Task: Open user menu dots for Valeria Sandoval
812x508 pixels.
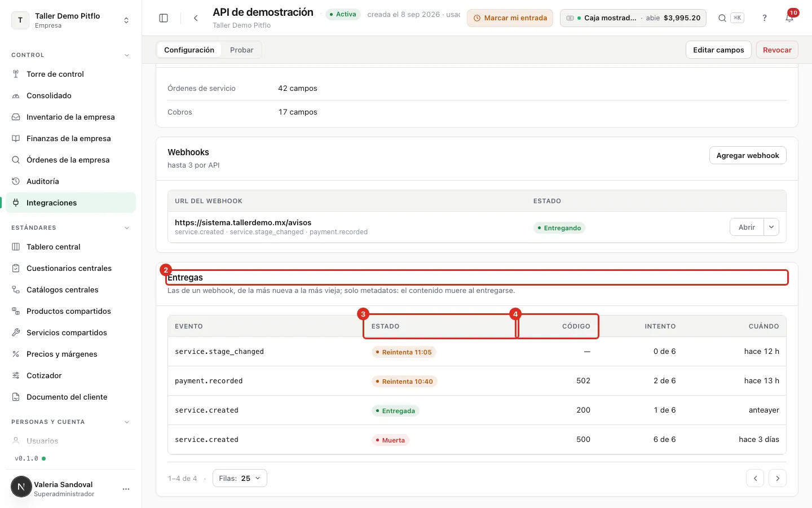Action: pos(126,489)
